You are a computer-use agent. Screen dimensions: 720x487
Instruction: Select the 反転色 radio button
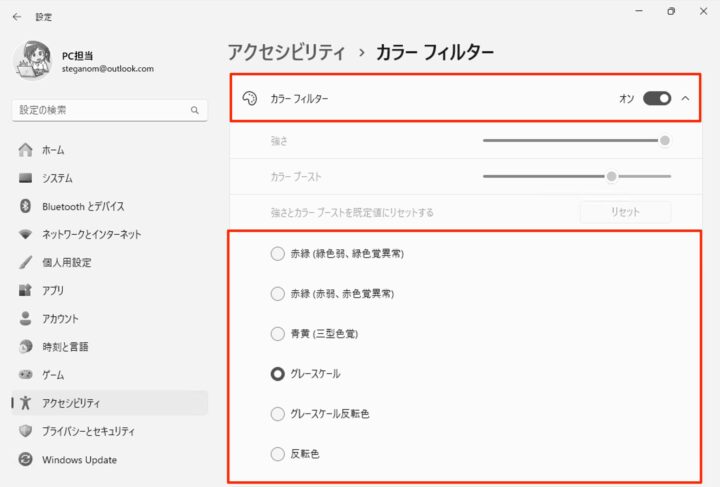[277, 454]
